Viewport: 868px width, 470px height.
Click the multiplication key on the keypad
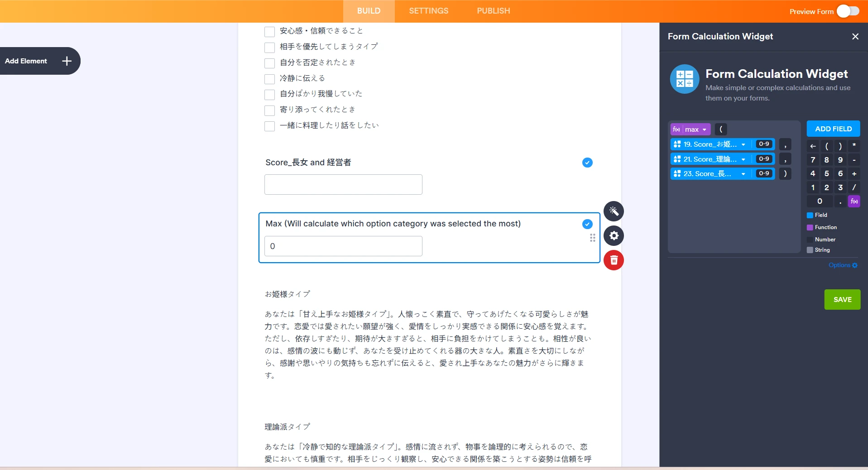coord(854,146)
